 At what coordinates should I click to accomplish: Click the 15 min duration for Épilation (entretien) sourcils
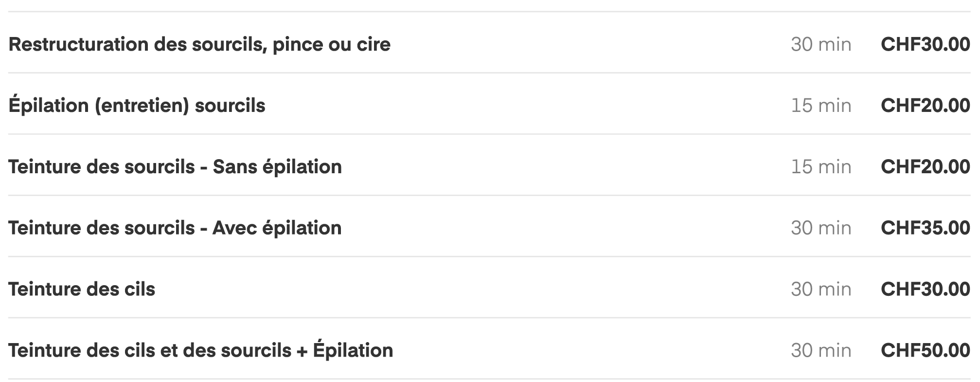[821, 106]
